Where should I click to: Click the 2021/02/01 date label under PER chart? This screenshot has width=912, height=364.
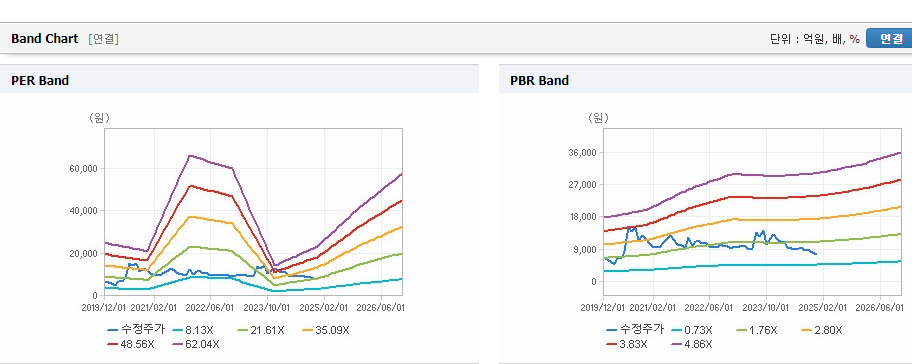pyautogui.click(x=154, y=307)
